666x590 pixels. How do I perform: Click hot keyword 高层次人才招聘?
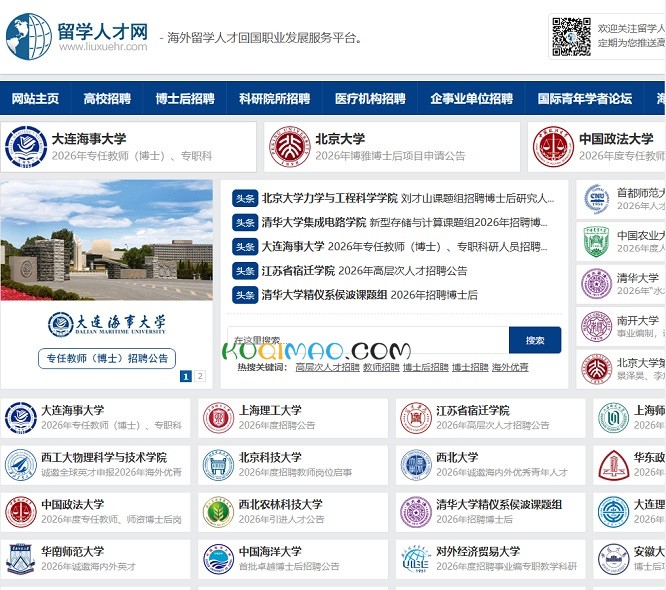327,367
